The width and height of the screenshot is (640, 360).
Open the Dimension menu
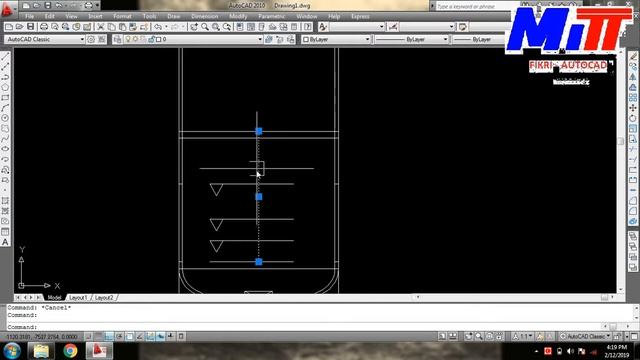(x=204, y=16)
